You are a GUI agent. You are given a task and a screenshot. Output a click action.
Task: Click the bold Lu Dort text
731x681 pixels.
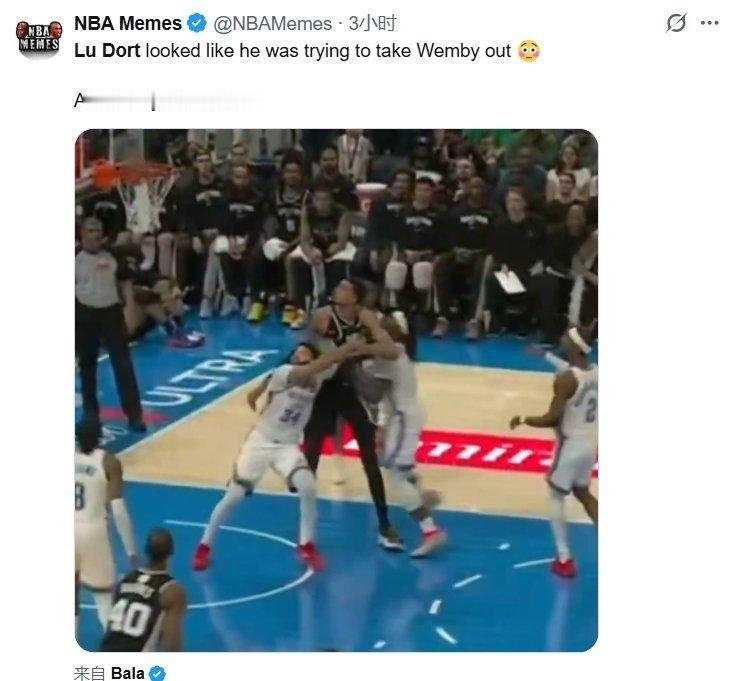point(107,51)
